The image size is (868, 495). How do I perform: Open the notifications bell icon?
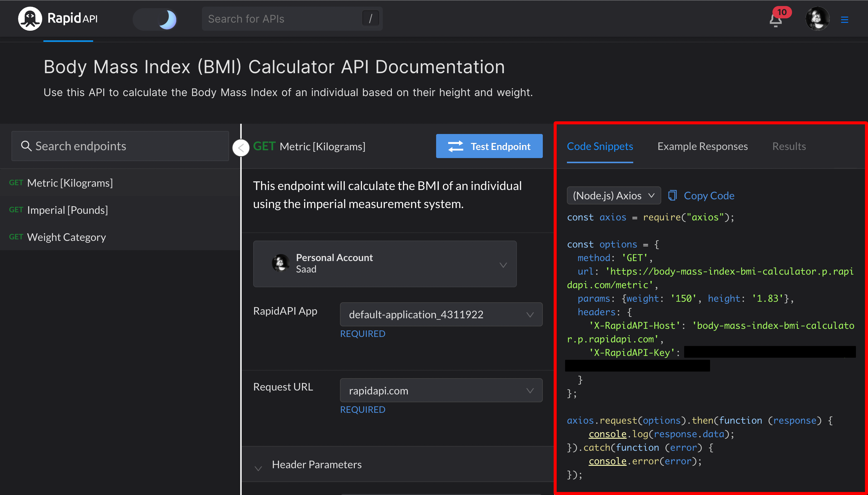tap(775, 20)
